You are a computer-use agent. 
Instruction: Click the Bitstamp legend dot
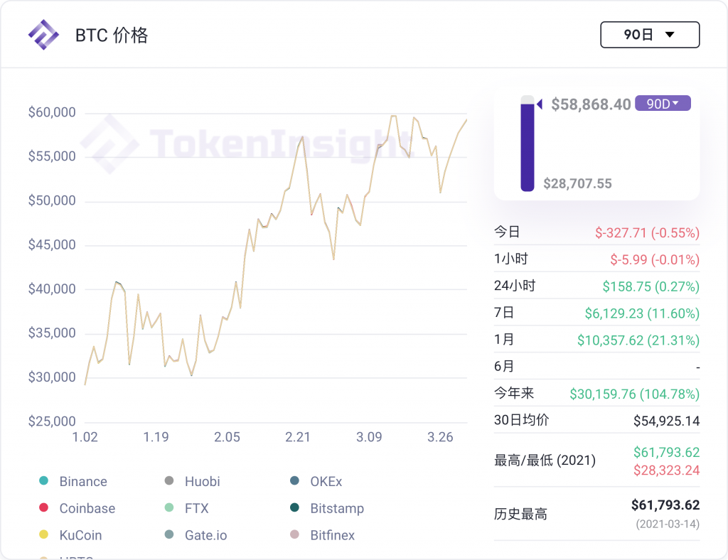294,508
